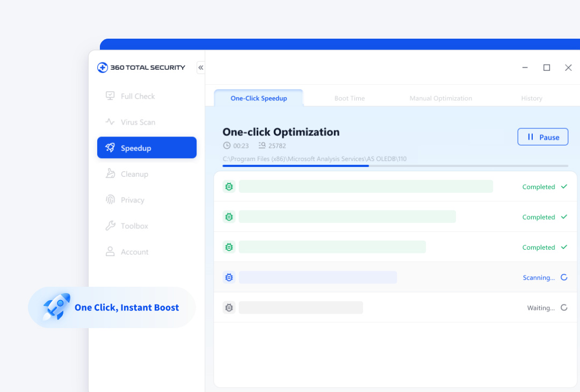
Task: Select the Speedup sidebar item
Action: click(x=147, y=148)
